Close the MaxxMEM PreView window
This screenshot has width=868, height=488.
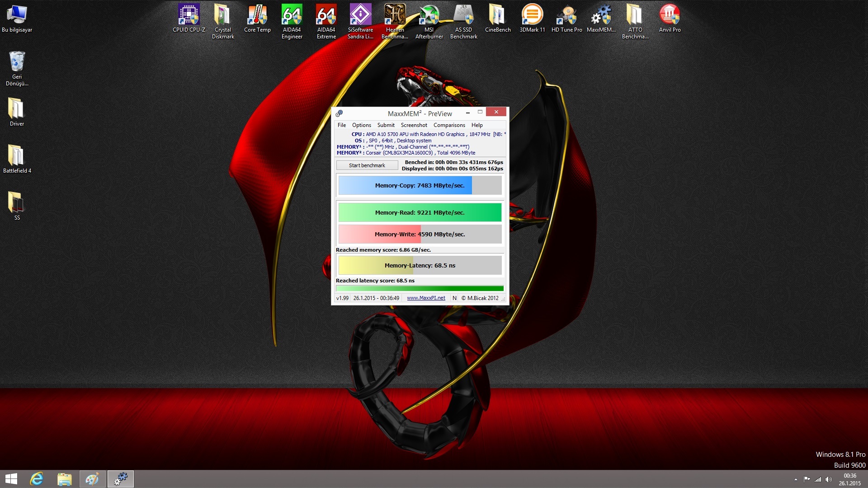pos(496,112)
